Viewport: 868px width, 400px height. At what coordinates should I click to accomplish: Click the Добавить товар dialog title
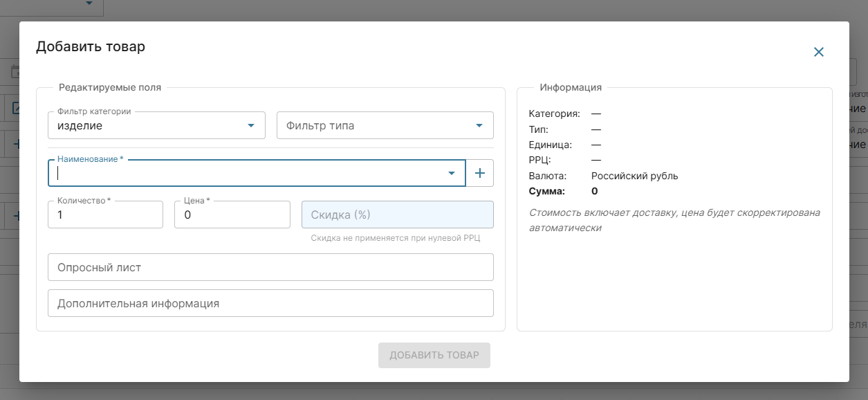click(91, 46)
